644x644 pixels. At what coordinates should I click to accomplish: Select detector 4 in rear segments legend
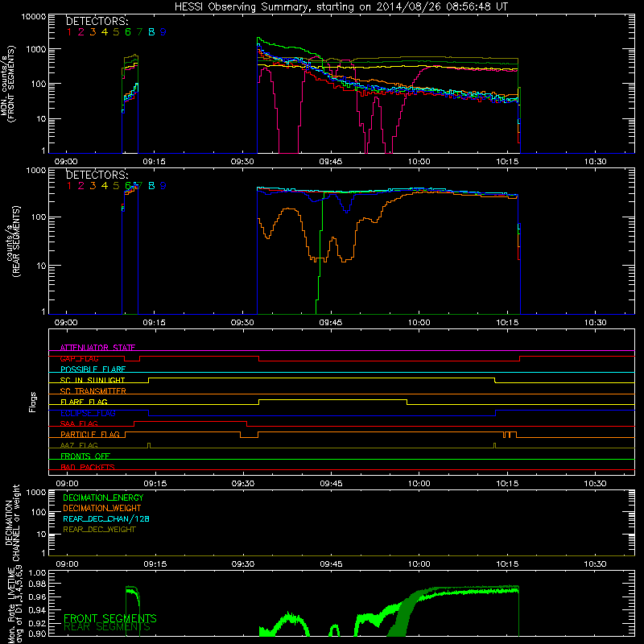(105, 186)
